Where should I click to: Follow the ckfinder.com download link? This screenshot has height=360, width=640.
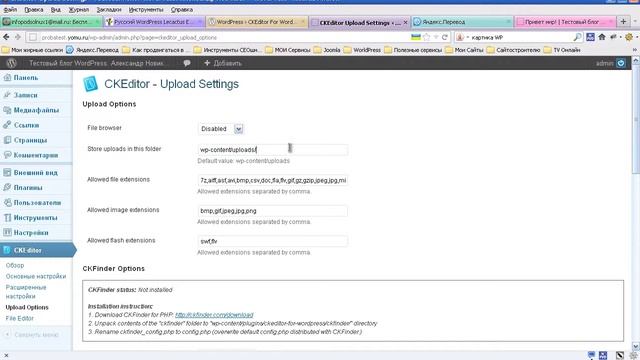[214, 315]
